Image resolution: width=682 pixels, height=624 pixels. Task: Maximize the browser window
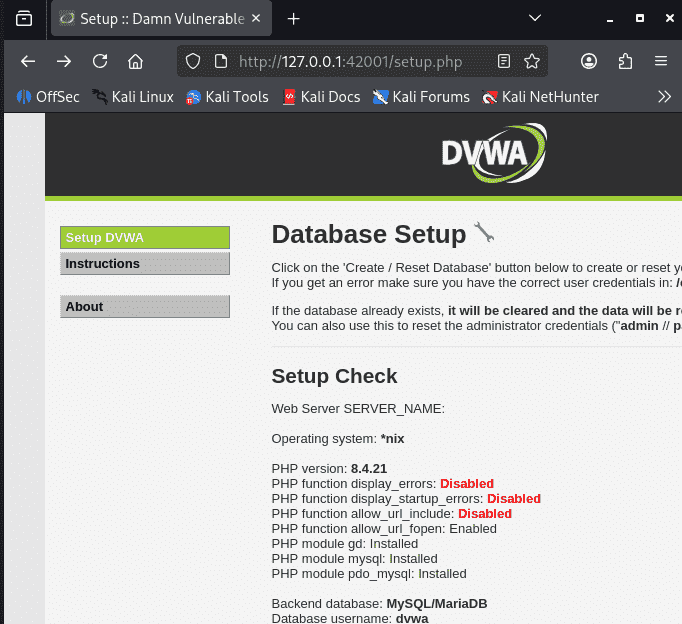(640, 18)
